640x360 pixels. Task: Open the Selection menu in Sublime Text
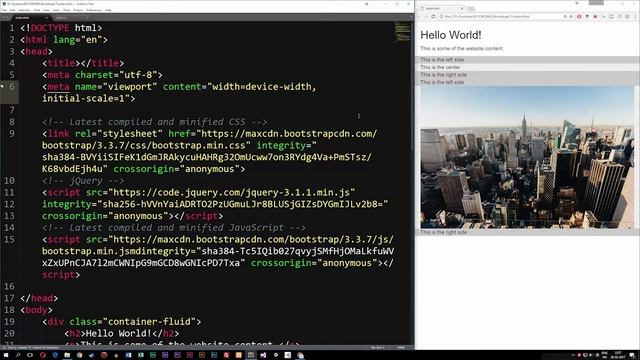(x=24, y=10)
